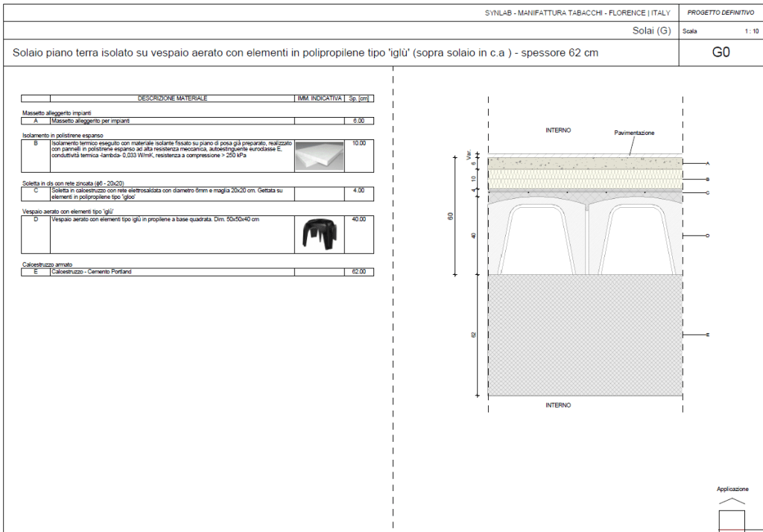Select the IMM. INDICATIVA column header

click(x=320, y=98)
